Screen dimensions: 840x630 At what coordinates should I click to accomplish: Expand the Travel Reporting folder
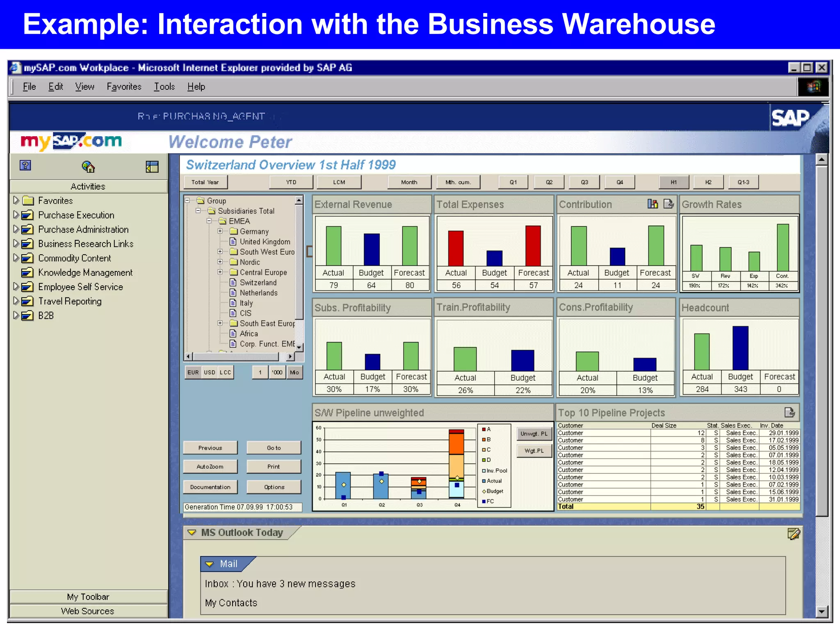16,301
